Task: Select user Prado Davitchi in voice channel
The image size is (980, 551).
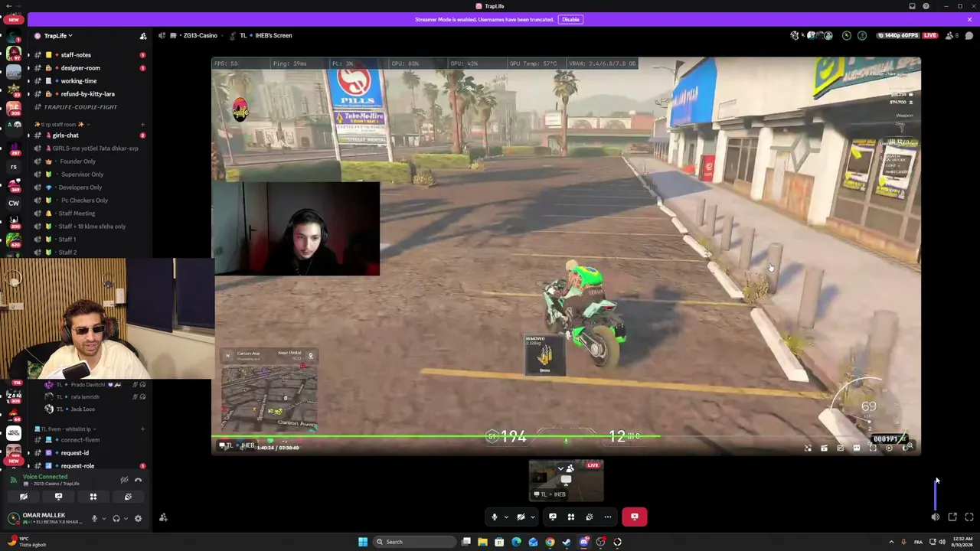Action: pyautogui.click(x=83, y=385)
